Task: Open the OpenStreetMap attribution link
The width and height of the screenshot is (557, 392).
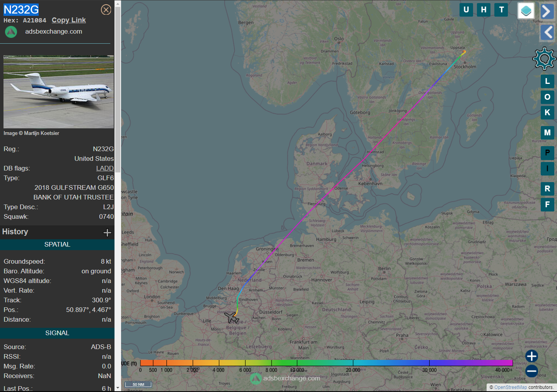Action: coord(511,387)
